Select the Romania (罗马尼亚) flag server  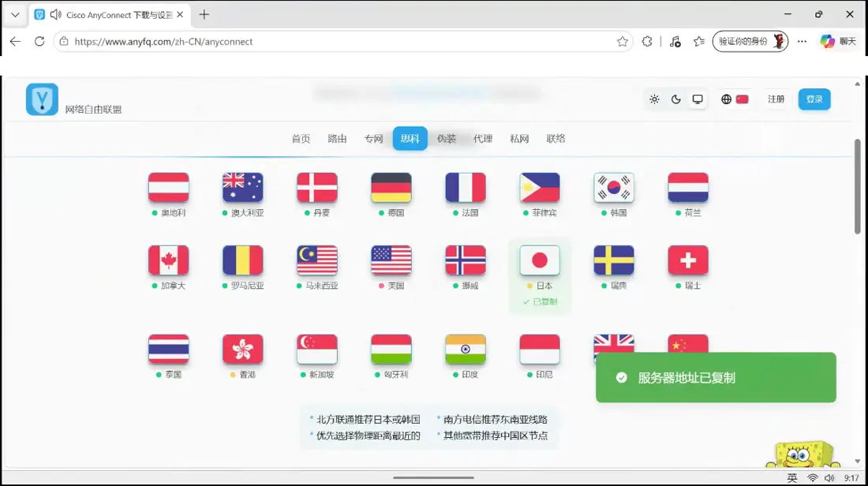pos(243,260)
